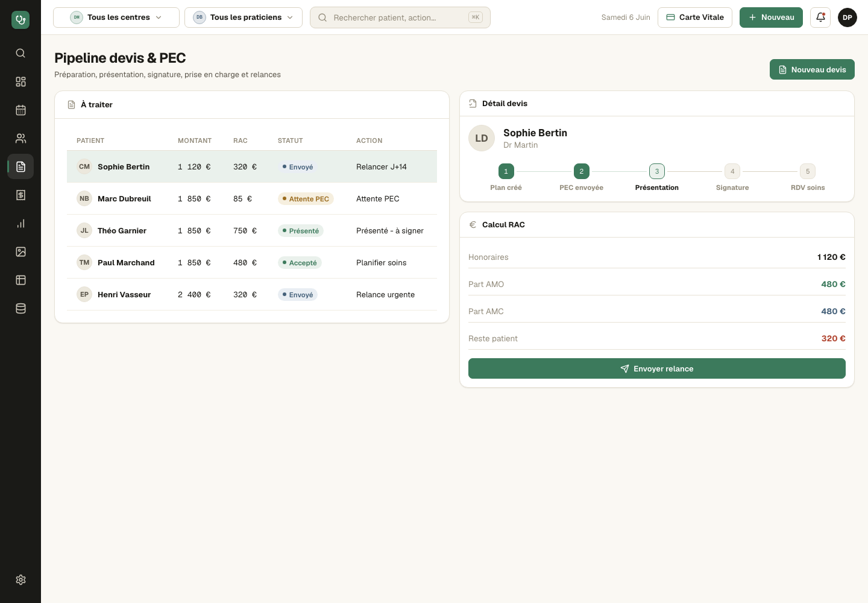The image size is (868, 603).
Task: Click the Présenté - à signer action
Action: pos(390,231)
